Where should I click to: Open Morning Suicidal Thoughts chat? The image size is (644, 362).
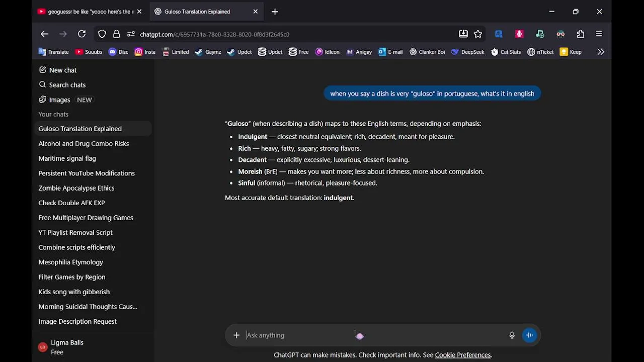coord(88,307)
